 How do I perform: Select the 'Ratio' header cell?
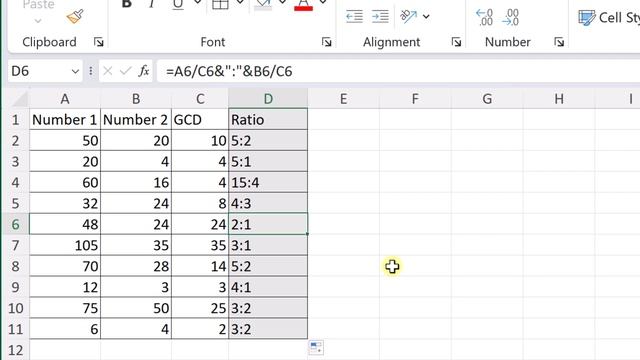pos(268,120)
